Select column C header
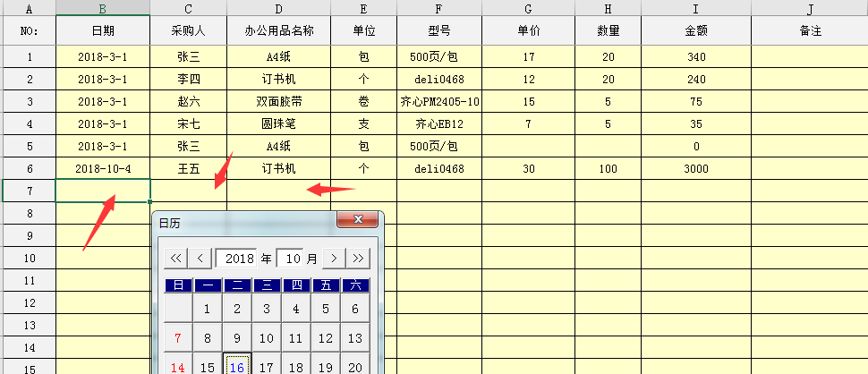 point(188,8)
